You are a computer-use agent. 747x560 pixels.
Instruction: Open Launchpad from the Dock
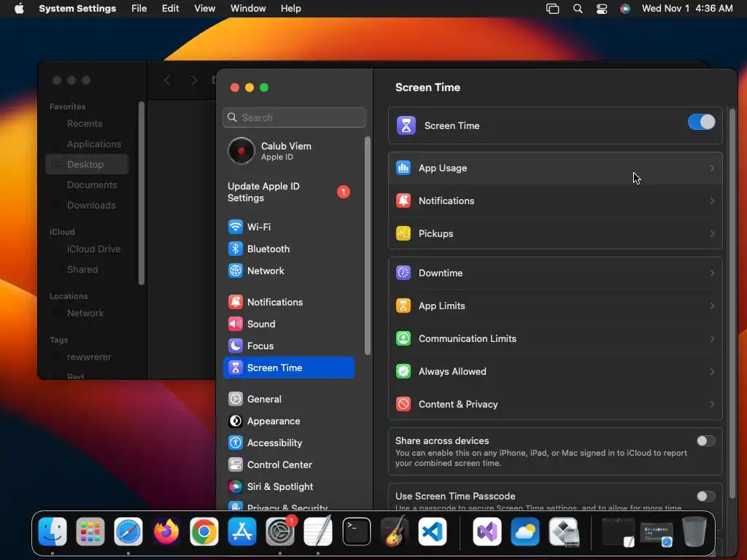point(90,532)
